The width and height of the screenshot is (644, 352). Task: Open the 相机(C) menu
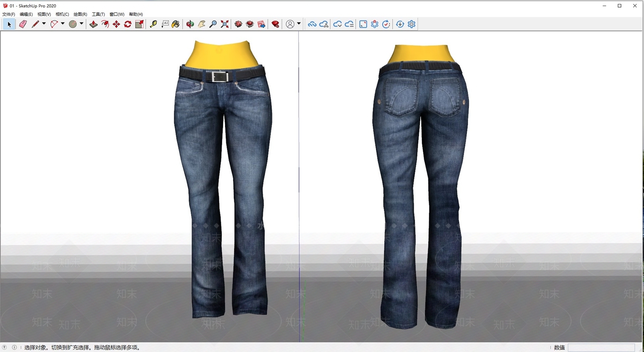[x=62, y=14]
